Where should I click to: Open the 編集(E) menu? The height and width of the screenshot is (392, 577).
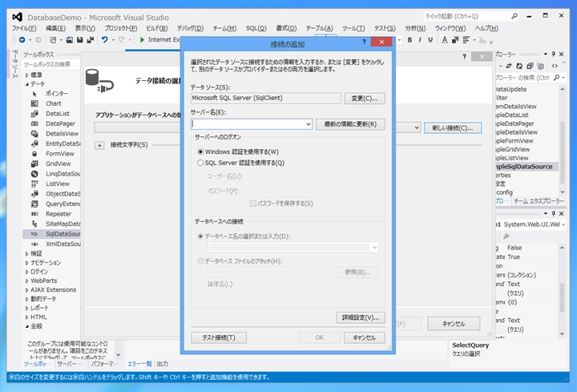(x=55, y=28)
